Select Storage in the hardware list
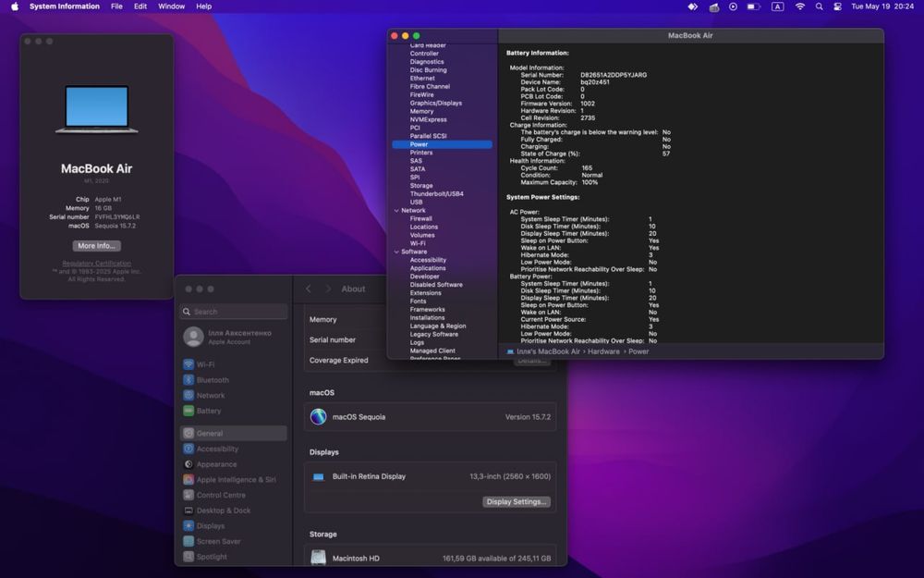This screenshot has height=578, width=924. [x=421, y=186]
